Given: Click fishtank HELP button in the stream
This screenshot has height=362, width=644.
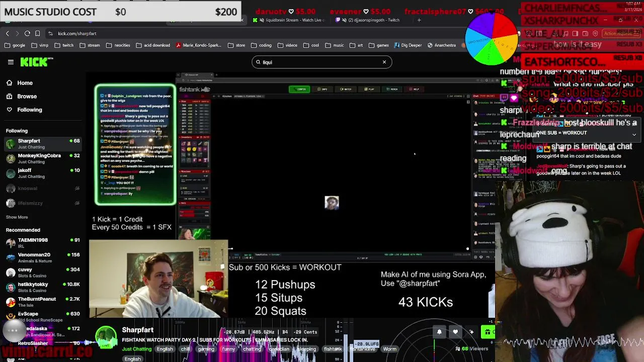Looking at the screenshot, I should 415,89.
